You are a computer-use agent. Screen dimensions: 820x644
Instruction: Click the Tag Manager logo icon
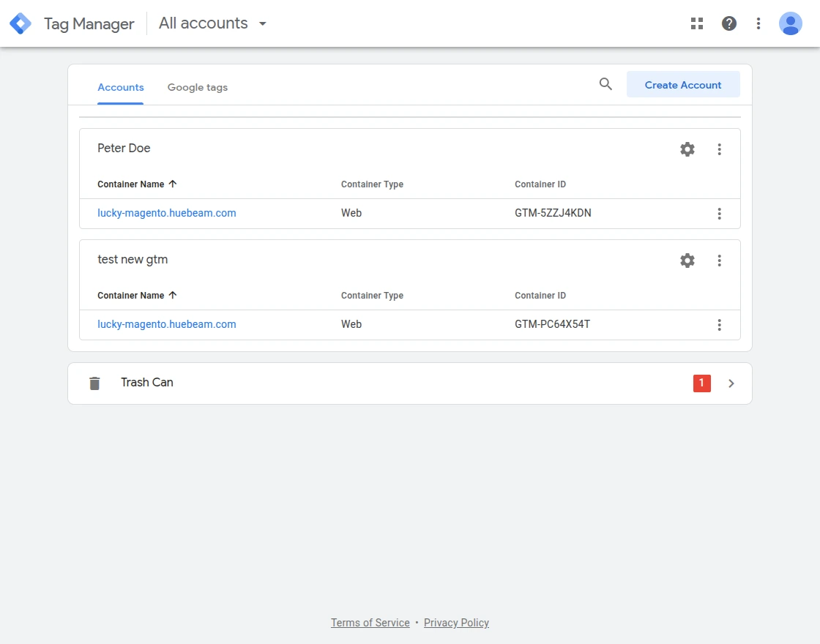pyautogui.click(x=20, y=23)
